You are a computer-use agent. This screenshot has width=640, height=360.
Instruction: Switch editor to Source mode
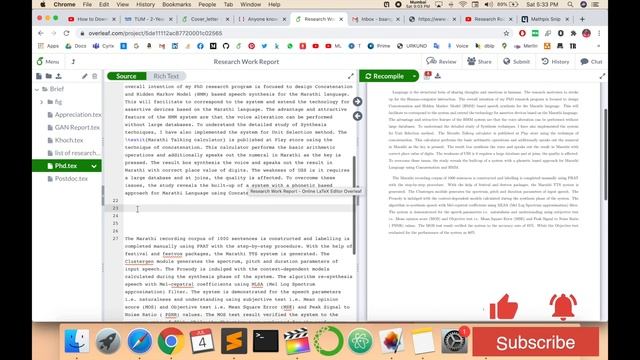126,76
